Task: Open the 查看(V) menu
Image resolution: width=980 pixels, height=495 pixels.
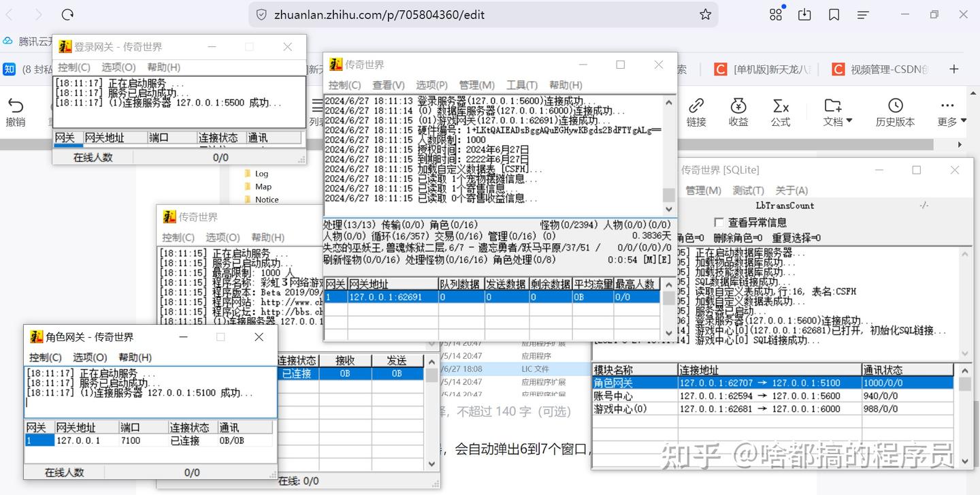Action: pyautogui.click(x=389, y=85)
